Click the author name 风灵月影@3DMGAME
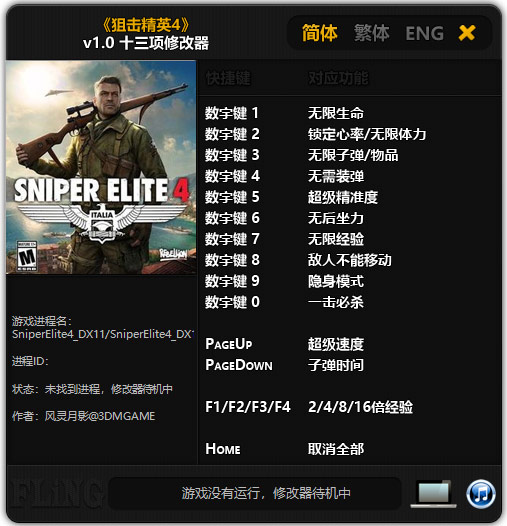This screenshot has width=507, height=526. click(100, 416)
